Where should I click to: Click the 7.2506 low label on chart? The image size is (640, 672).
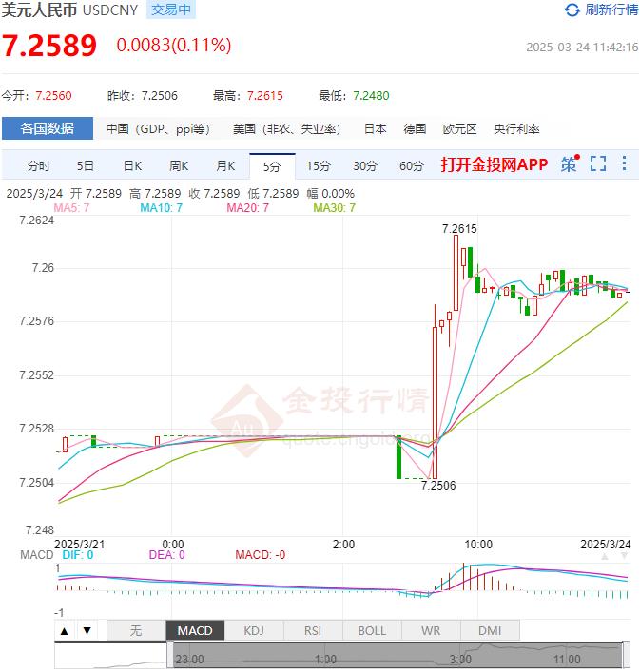coord(438,485)
